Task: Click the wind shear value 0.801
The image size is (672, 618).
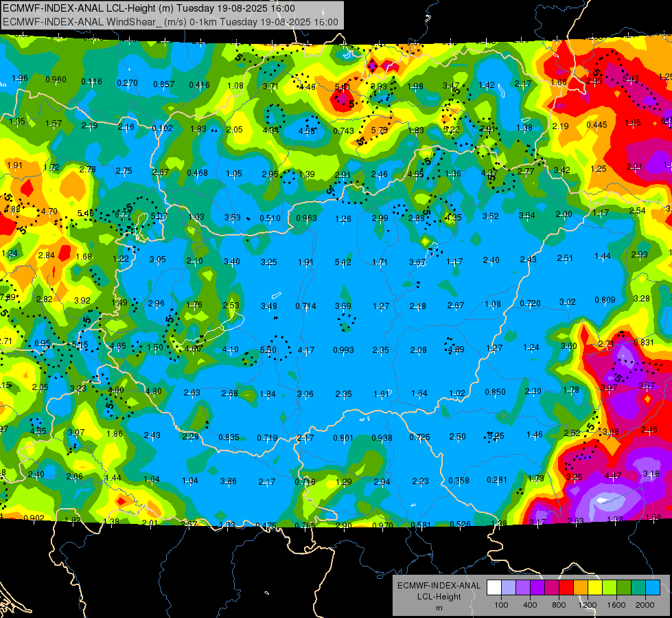Action: pos(343,438)
